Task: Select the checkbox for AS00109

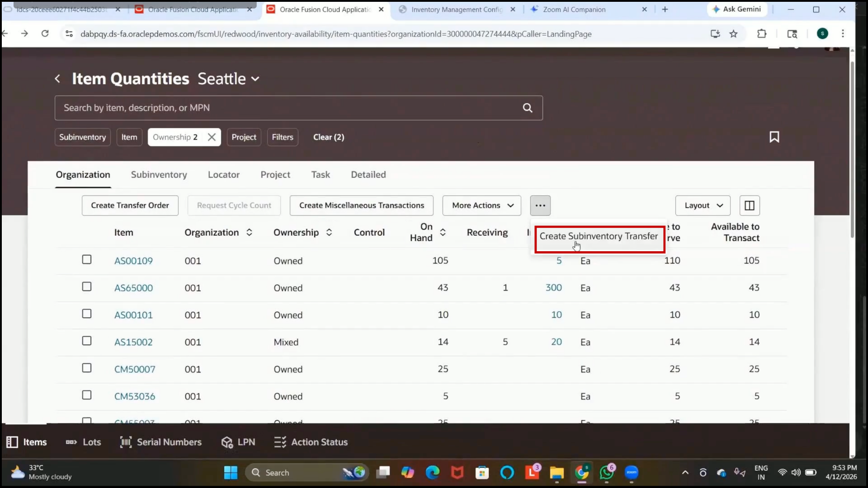Action: (x=87, y=259)
